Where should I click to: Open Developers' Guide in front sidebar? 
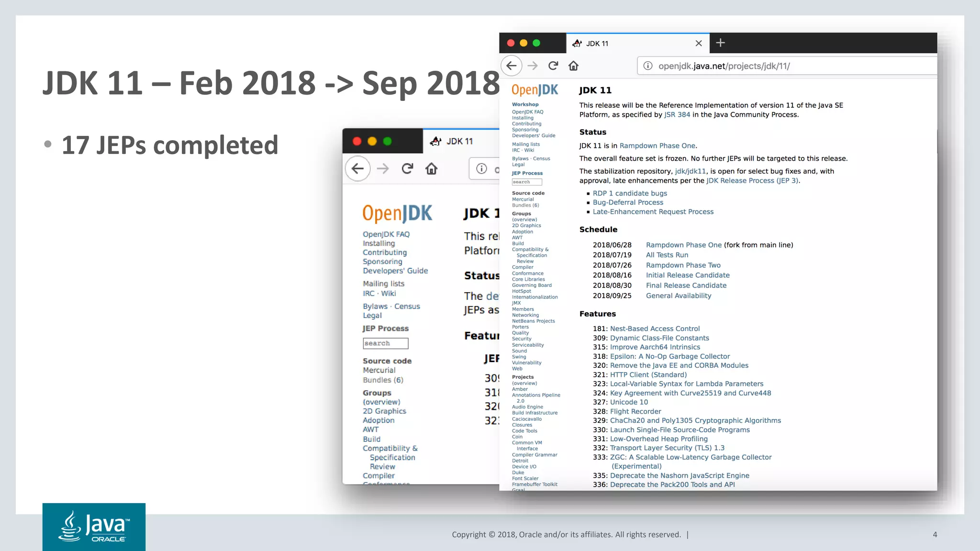click(534, 135)
